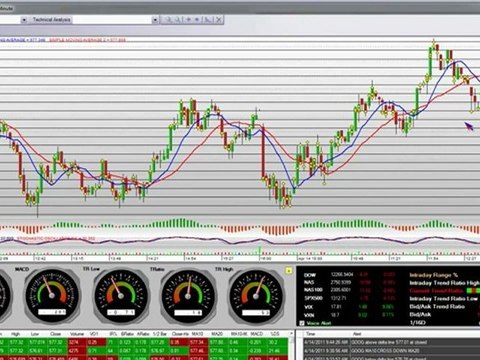The image size is (480, 360).
Task: Click the VIX index row label
Action: click(309, 307)
